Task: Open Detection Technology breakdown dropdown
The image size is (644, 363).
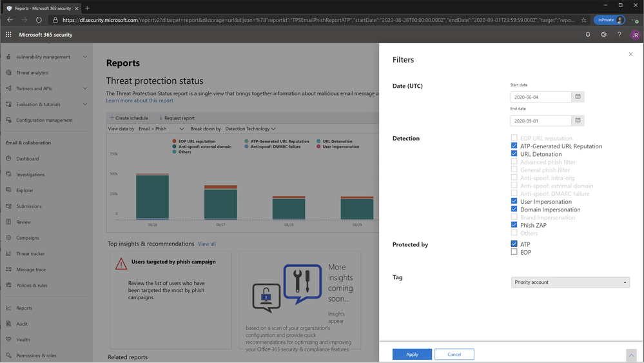Action: 250,129
